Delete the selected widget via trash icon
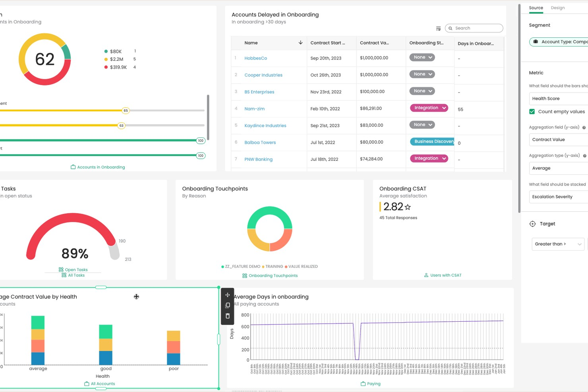 [227, 316]
